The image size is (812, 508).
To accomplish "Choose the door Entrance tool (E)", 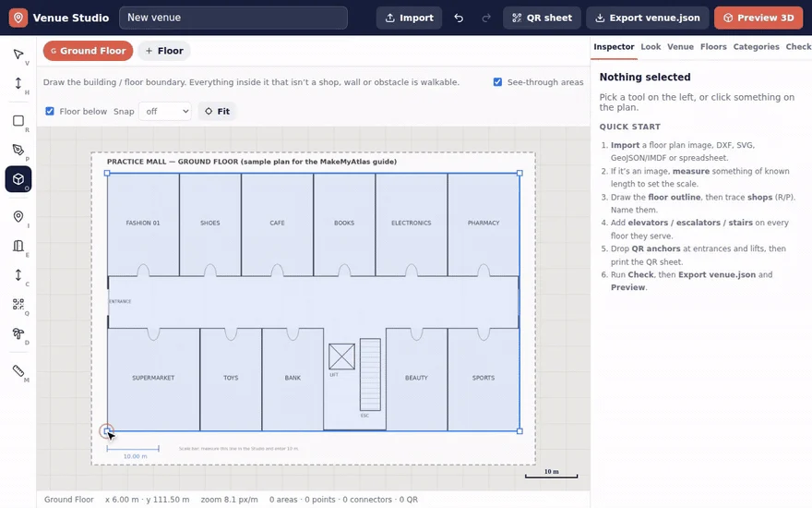I will tap(18, 246).
